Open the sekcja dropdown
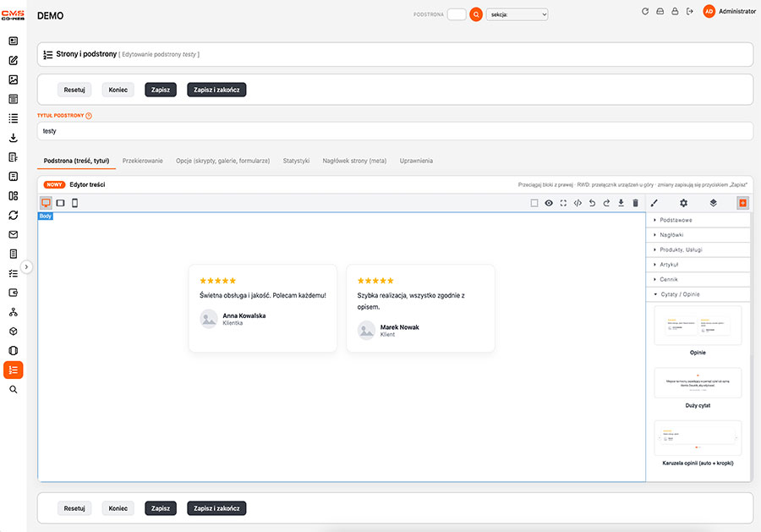Viewport: 761px width, 532px height. pyautogui.click(x=517, y=14)
